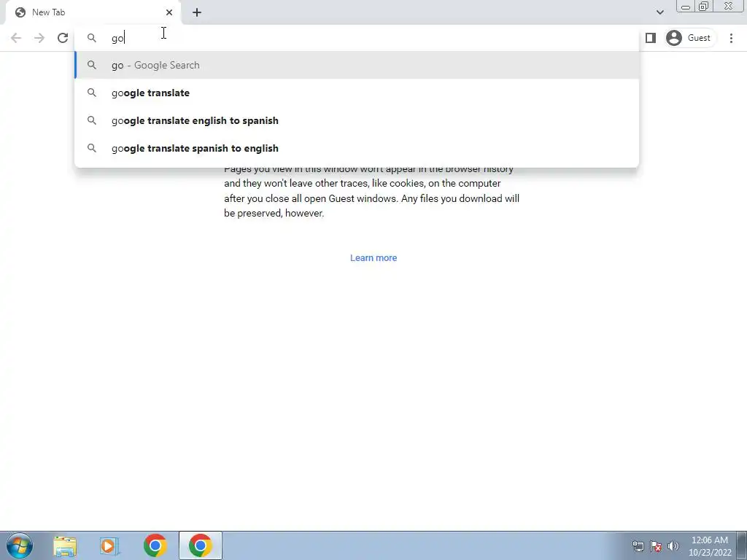747x560 pixels.
Task: Click the Show desktop strip at taskbar end
Action: coord(742,545)
